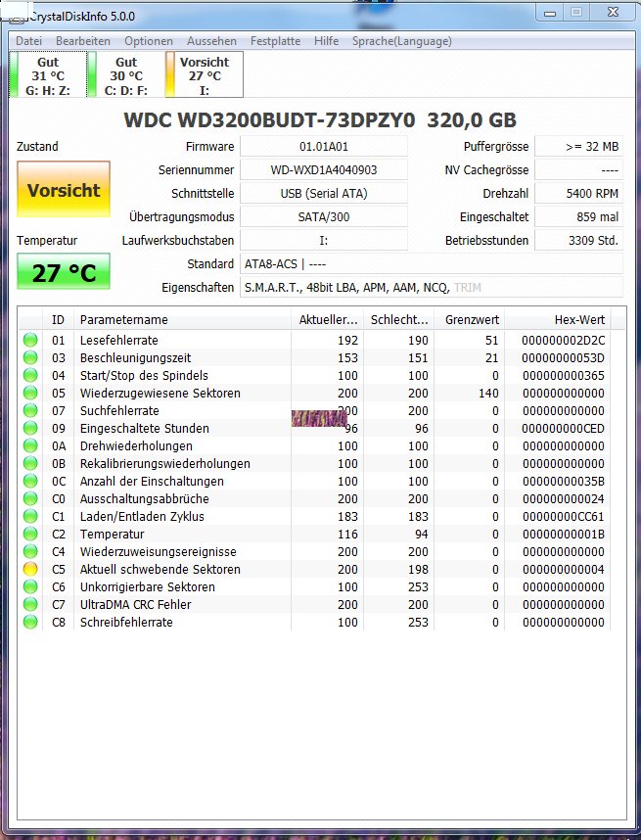Click the Schlecht... column header

point(399,320)
